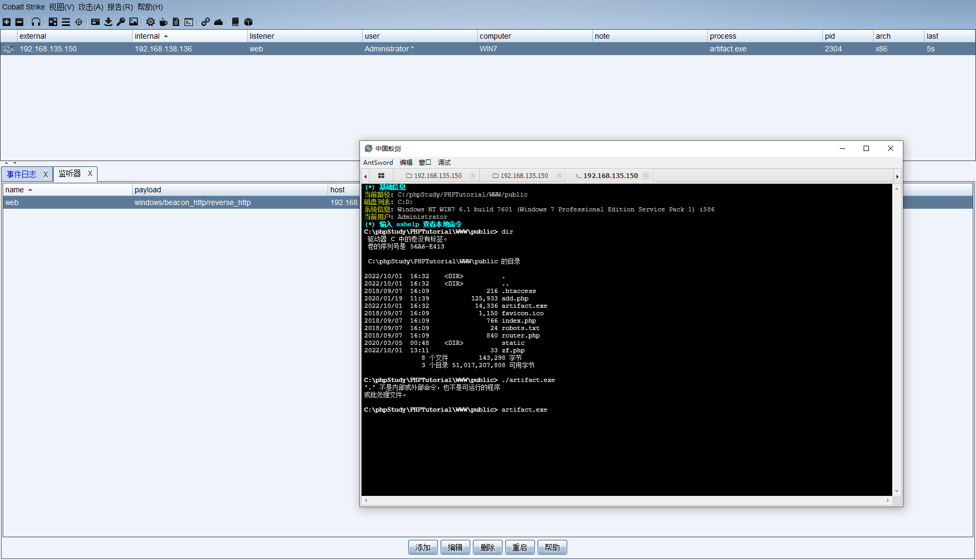The height and width of the screenshot is (560, 976).
Task: Click the disconnect from team server minus icon
Action: pos(19,22)
